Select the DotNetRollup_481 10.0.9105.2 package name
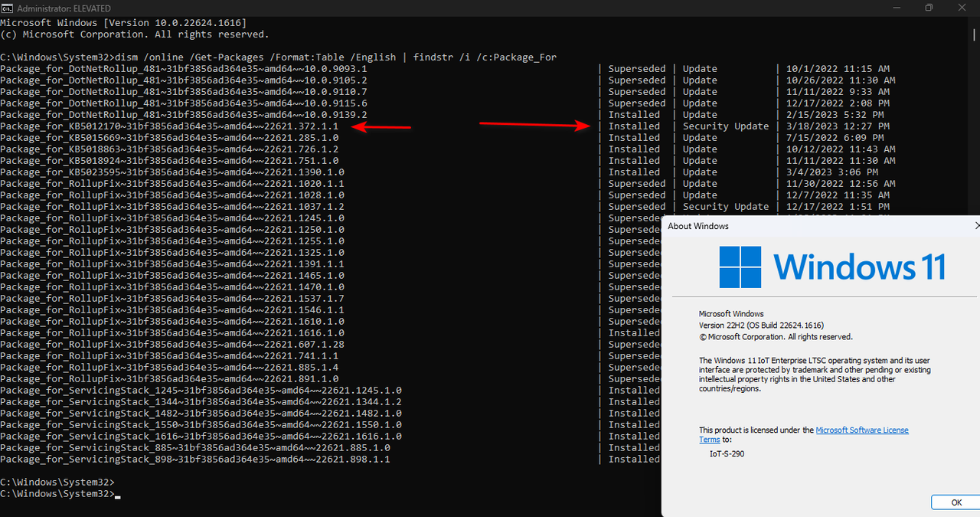 pyautogui.click(x=184, y=80)
